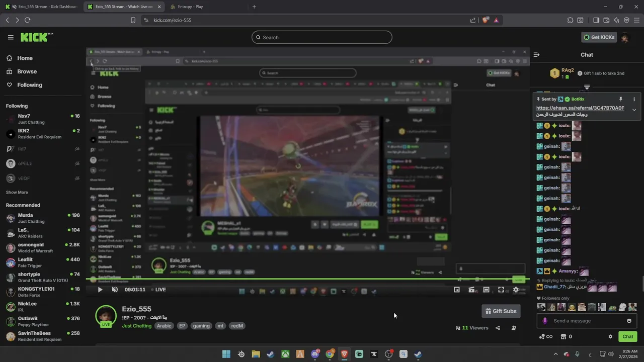Screen dimensions: 644x362
Task: Open Murda recommended channel
Action: pos(43,218)
